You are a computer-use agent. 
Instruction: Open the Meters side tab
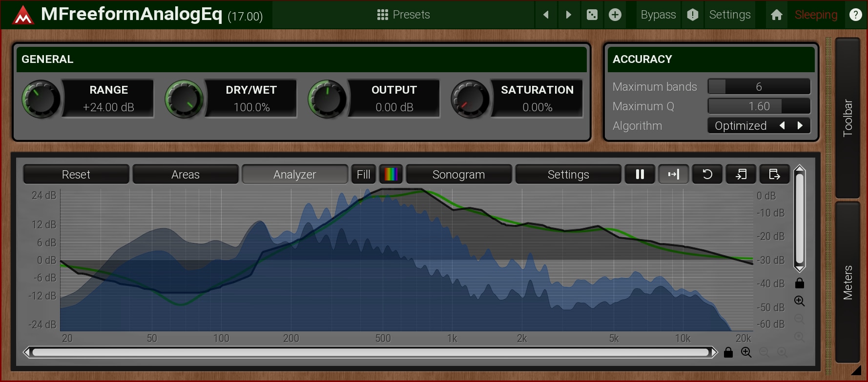847,282
